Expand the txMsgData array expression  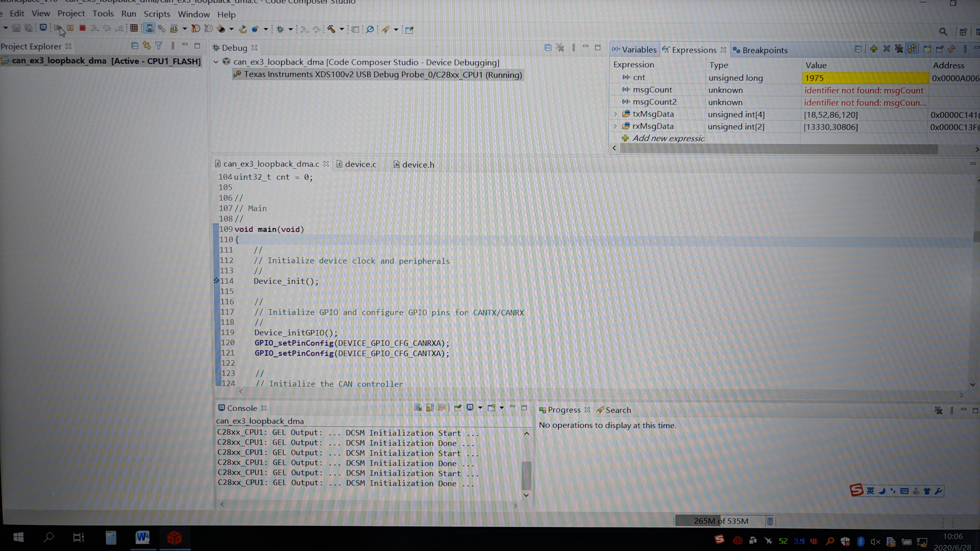615,114
